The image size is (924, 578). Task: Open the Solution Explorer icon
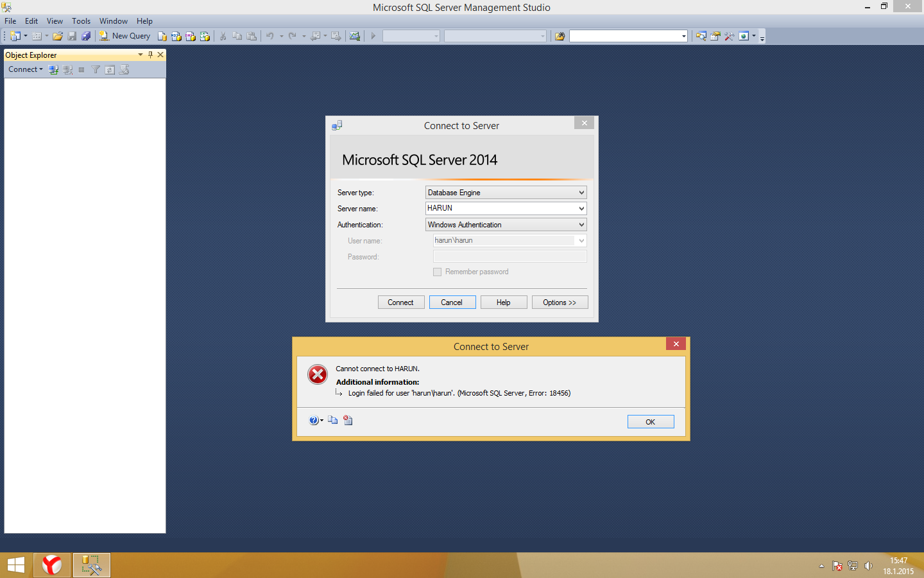coord(701,36)
